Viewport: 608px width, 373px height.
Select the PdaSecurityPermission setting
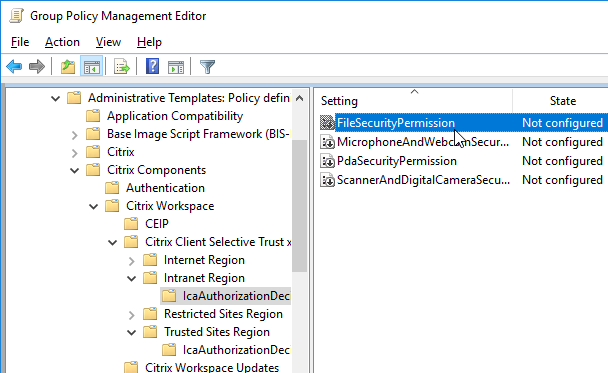[x=397, y=161]
